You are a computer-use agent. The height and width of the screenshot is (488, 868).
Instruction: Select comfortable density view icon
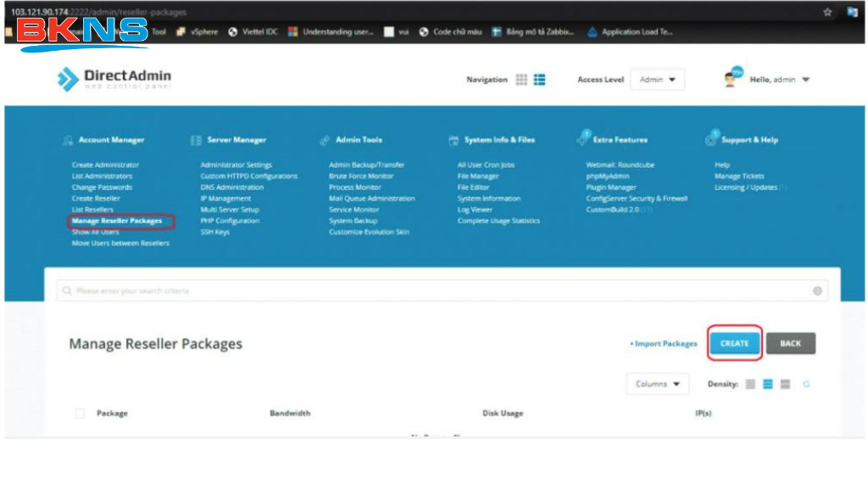pos(784,384)
